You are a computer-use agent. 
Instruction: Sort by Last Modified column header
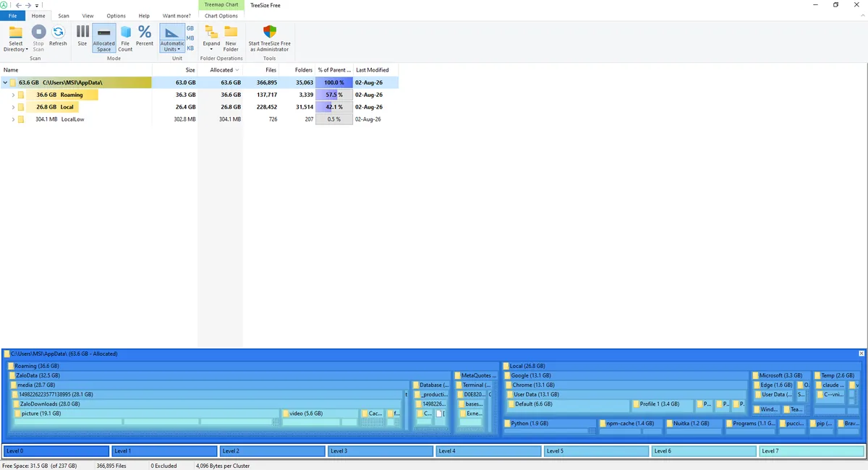click(375, 70)
